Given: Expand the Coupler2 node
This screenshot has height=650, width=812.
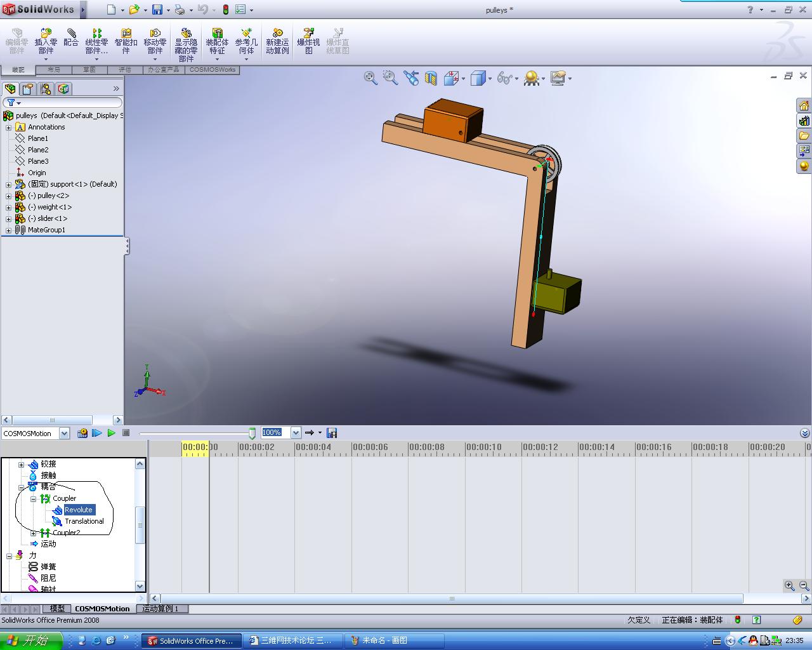Looking at the screenshot, I should pyautogui.click(x=33, y=533).
